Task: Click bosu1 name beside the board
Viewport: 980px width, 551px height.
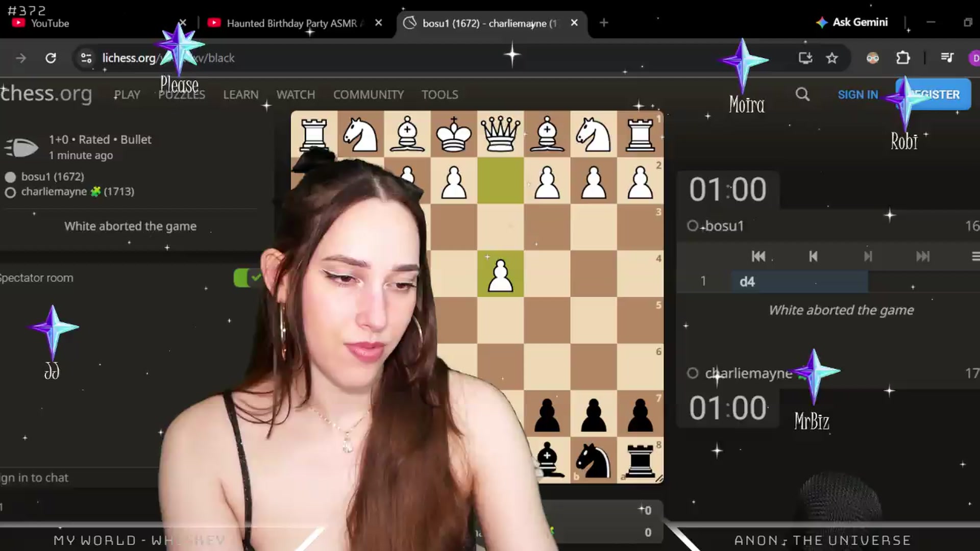Action: (x=724, y=226)
